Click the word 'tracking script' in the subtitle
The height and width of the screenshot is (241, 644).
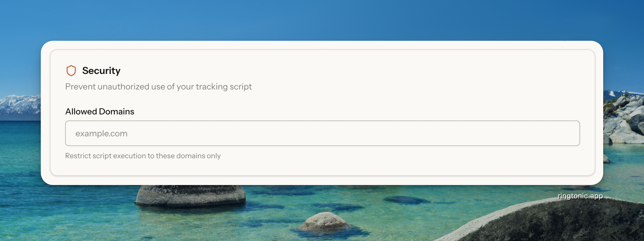[224, 87]
